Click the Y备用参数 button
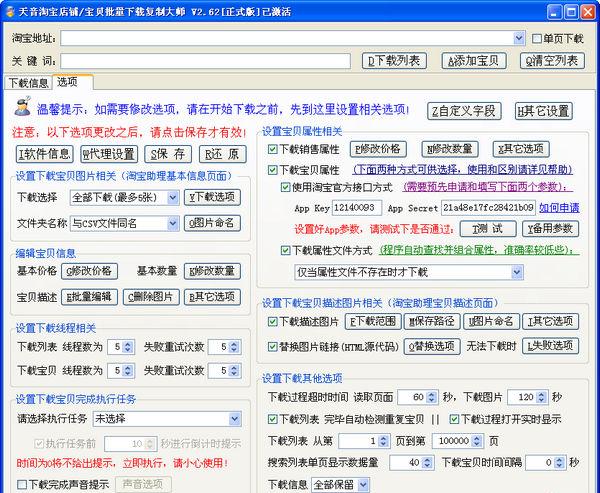Image resolution: width=600 pixels, height=493 pixels. pyautogui.click(x=550, y=229)
